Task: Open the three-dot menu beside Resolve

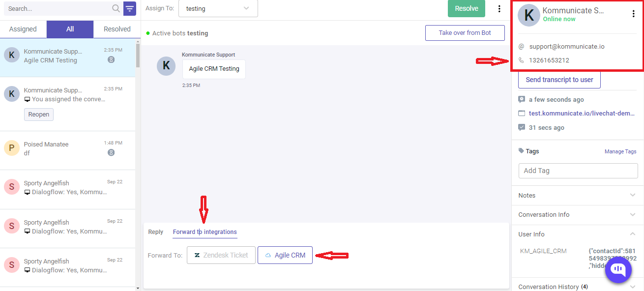Action: (499, 8)
